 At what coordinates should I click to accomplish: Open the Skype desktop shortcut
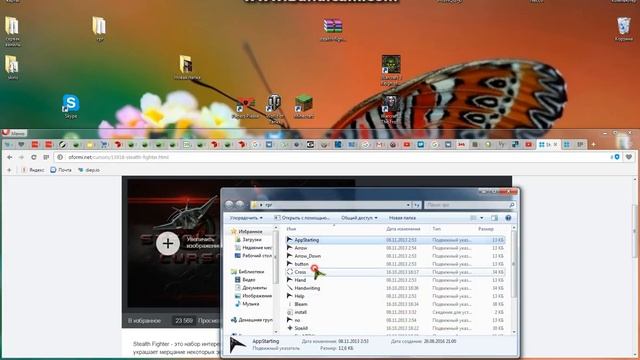coord(70,106)
